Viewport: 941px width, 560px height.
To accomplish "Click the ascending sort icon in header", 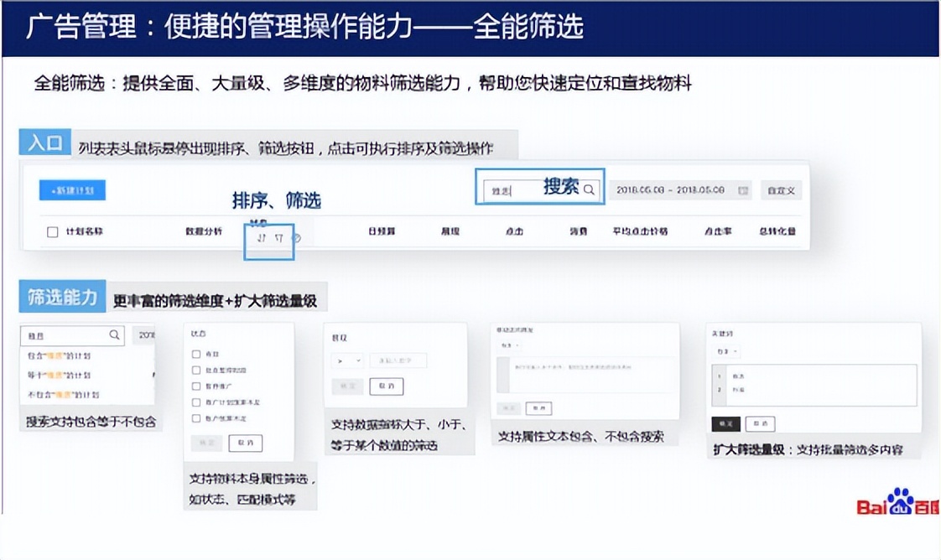I will (x=261, y=238).
